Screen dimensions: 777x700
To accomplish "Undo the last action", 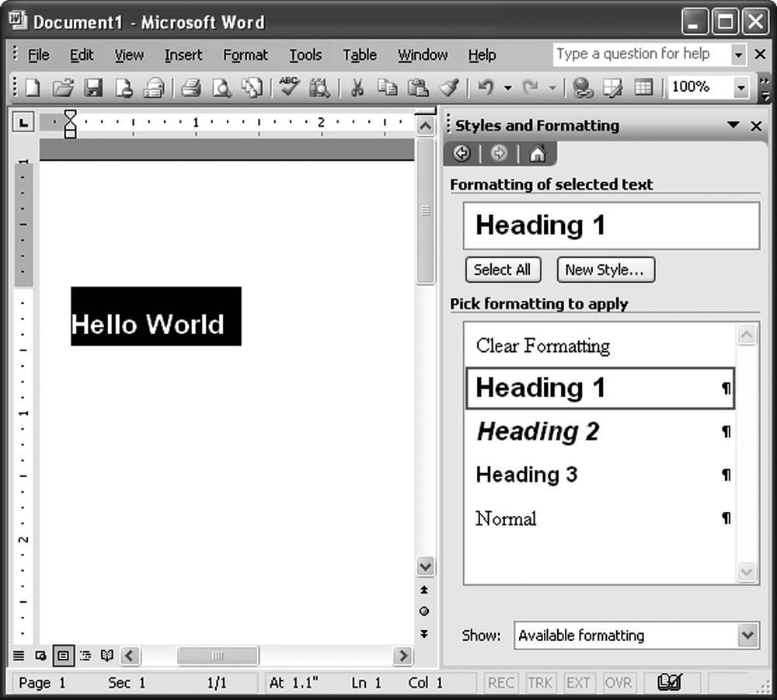I will click(x=486, y=89).
